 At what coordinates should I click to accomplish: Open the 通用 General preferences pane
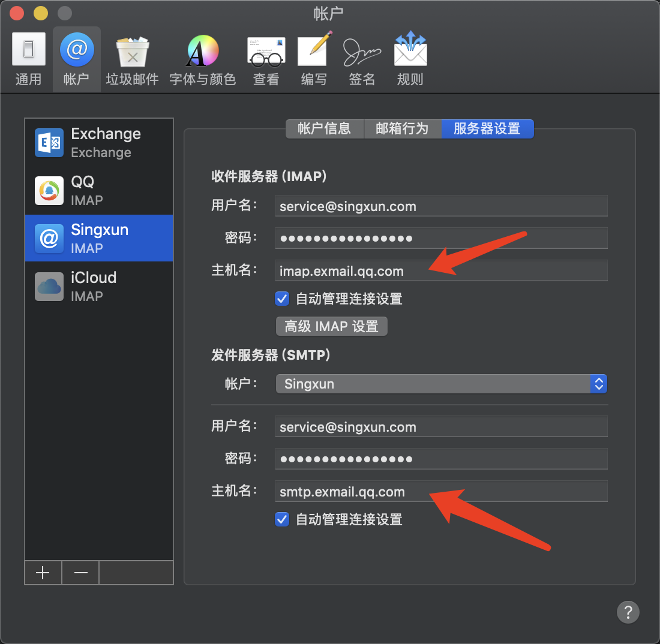click(28, 59)
